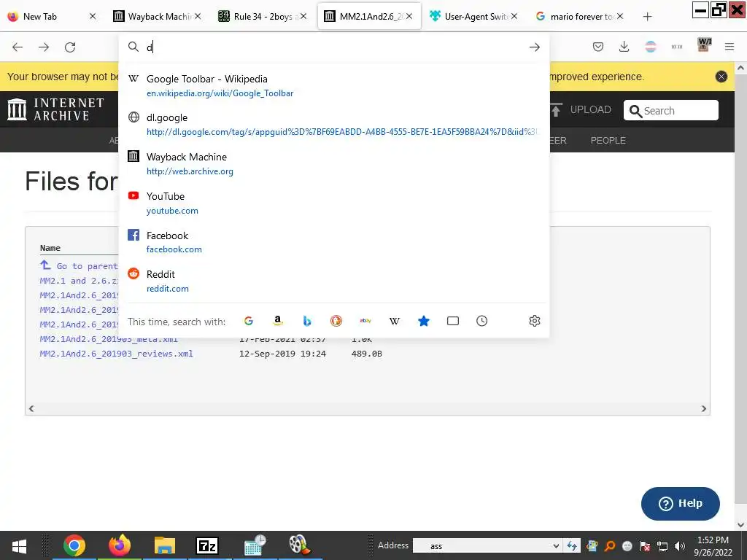Go forward one page
Image resolution: width=747 pixels, height=560 pixels.
tap(44, 47)
